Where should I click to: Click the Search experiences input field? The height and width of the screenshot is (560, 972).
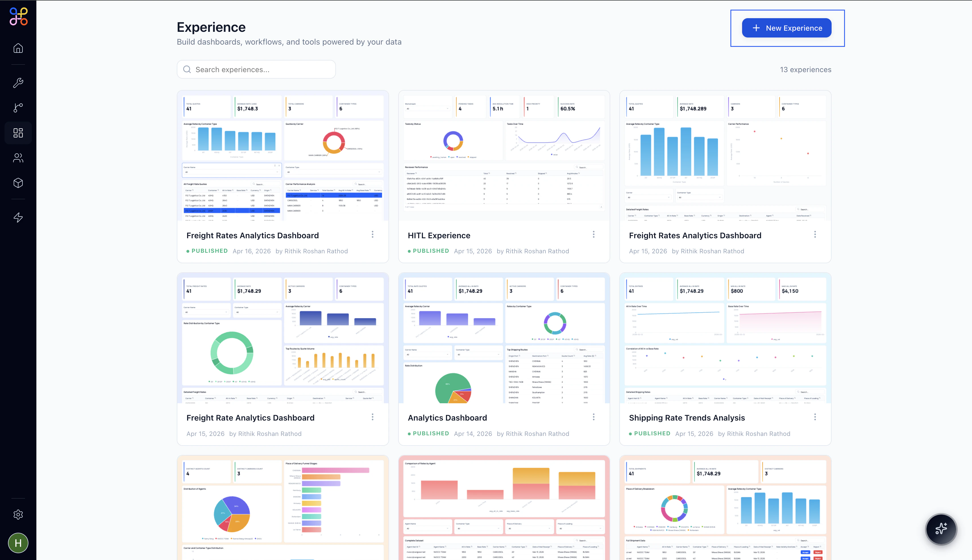tap(256, 70)
